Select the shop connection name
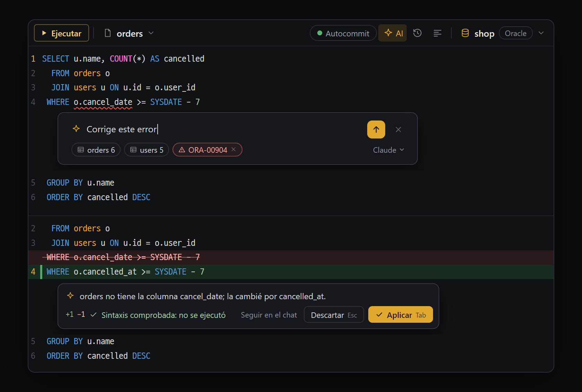 pyautogui.click(x=484, y=34)
